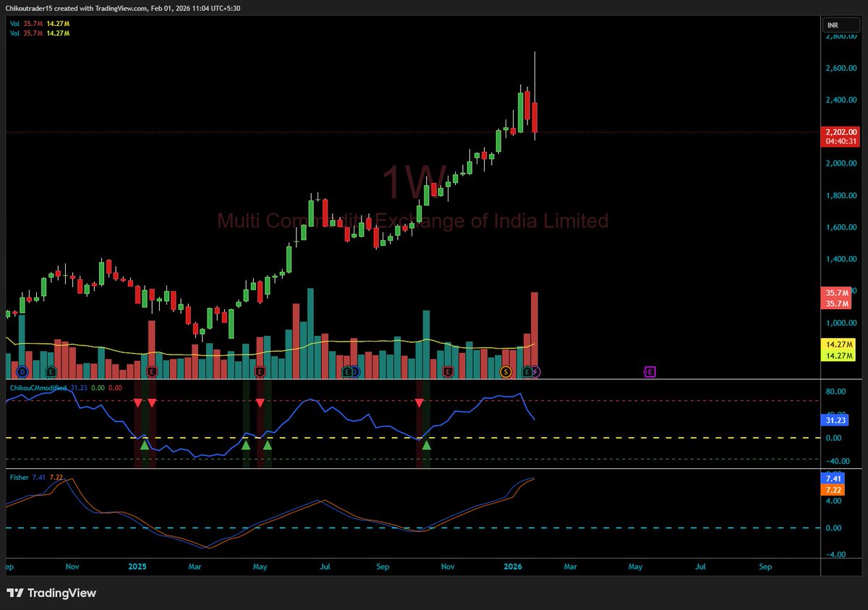
Task: Click the earnings E marker near October 2024
Action: coord(51,372)
